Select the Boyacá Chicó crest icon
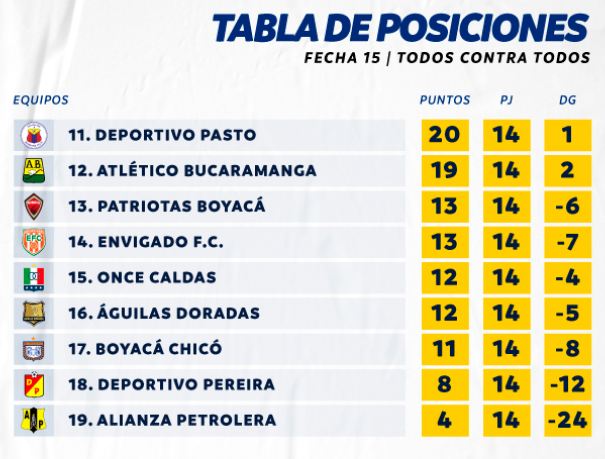The image size is (605, 459). click(34, 349)
